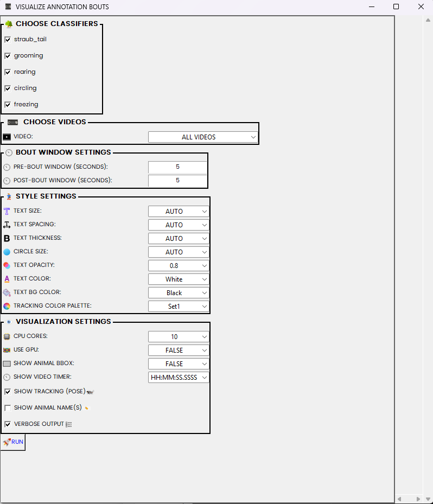
Task: Open the TEXT COLOR dropdown set to White
Action: coord(179,279)
